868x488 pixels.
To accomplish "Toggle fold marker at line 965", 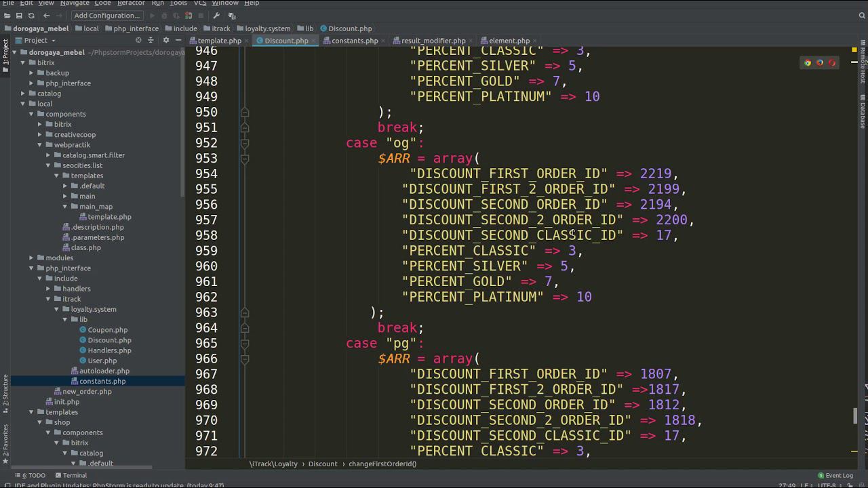I will tap(245, 344).
